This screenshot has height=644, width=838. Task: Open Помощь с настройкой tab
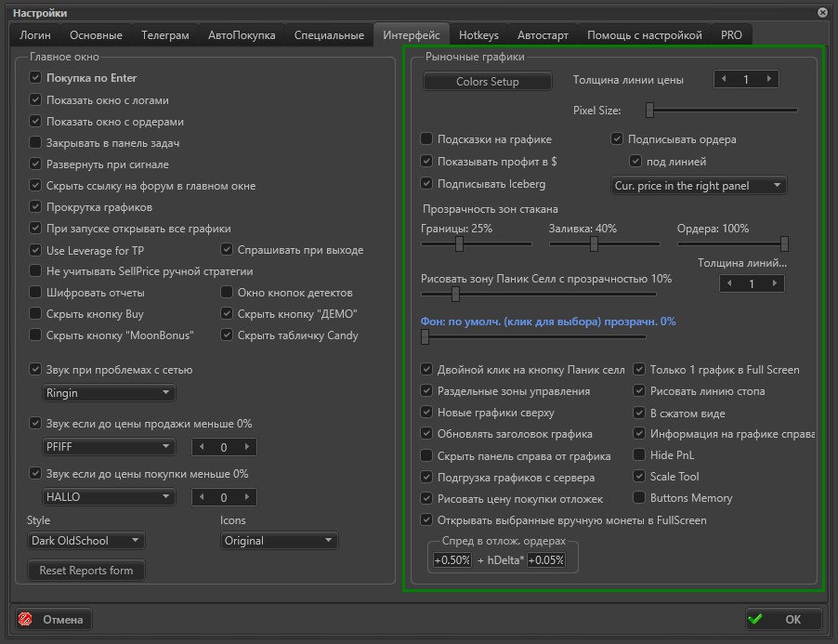click(645, 35)
